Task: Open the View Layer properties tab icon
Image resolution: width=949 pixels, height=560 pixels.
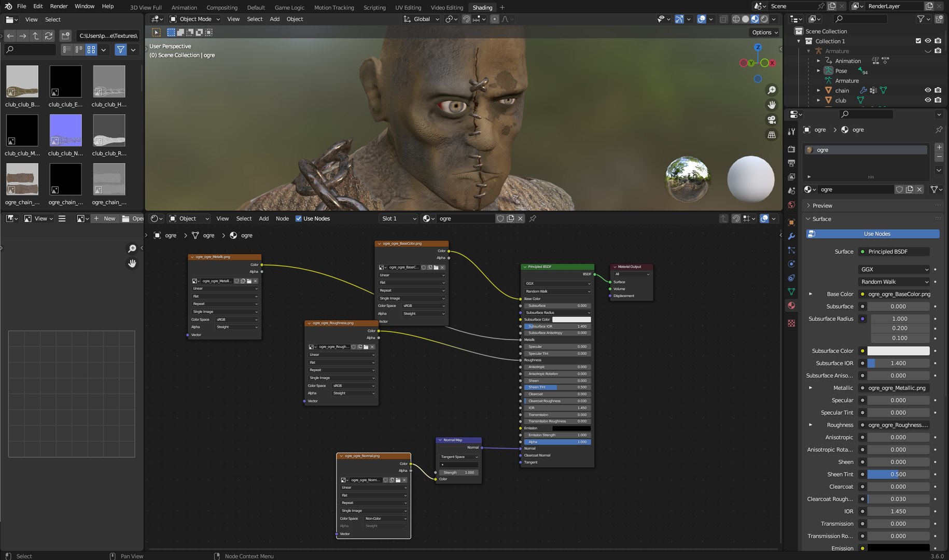Action: (791, 177)
